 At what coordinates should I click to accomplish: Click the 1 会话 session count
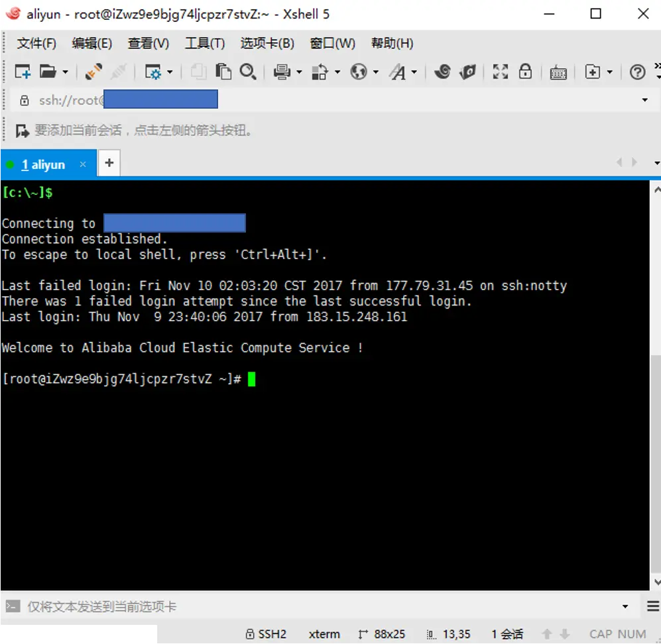507,634
